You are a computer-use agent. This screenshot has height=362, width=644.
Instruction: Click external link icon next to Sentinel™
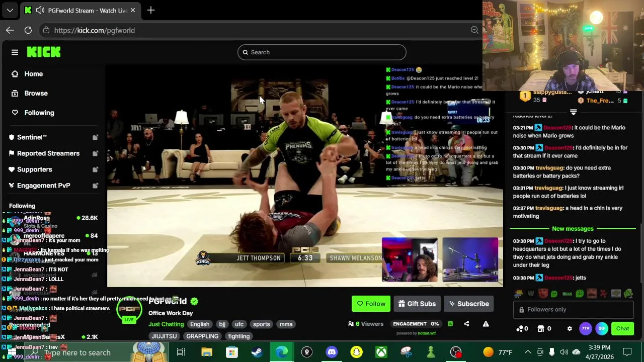(95, 137)
